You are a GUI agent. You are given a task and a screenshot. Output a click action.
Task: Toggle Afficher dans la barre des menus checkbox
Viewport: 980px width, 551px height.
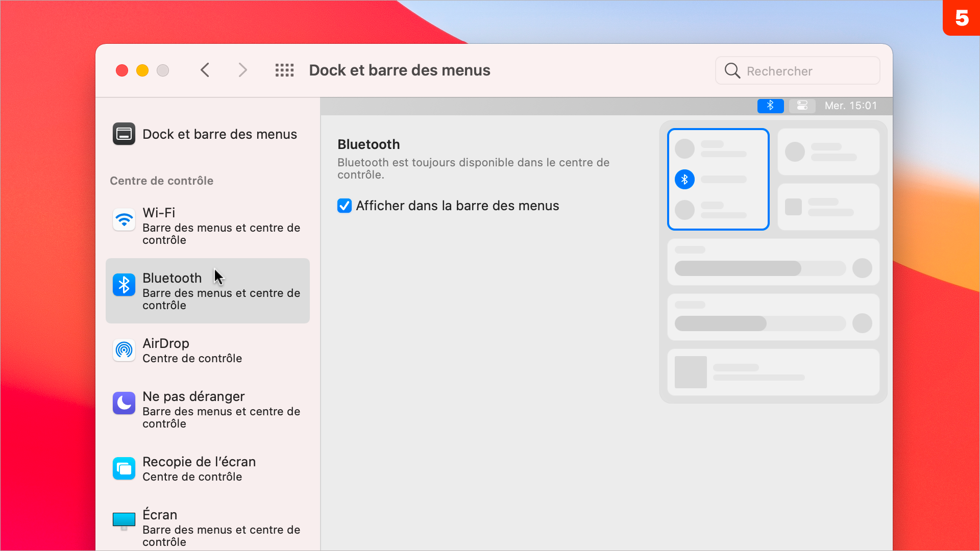[x=344, y=205]
